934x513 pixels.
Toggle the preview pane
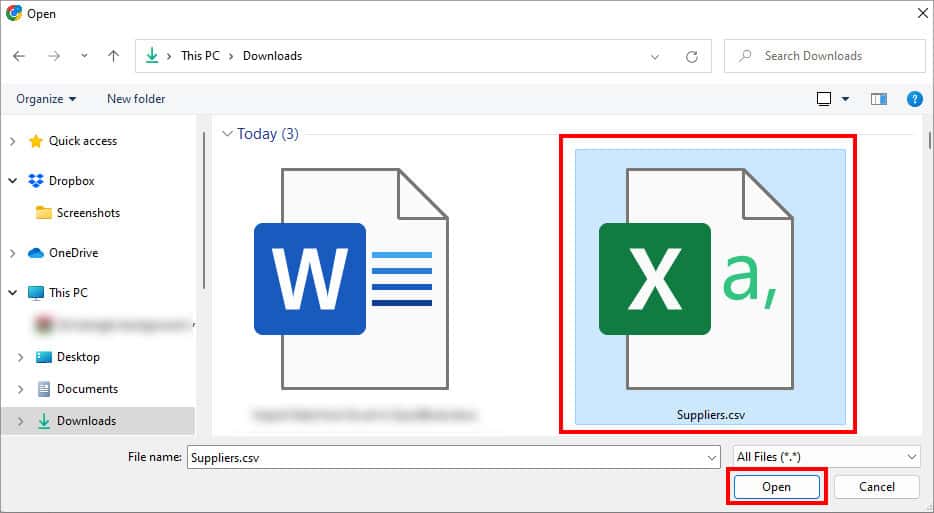(x=879, y=99)
